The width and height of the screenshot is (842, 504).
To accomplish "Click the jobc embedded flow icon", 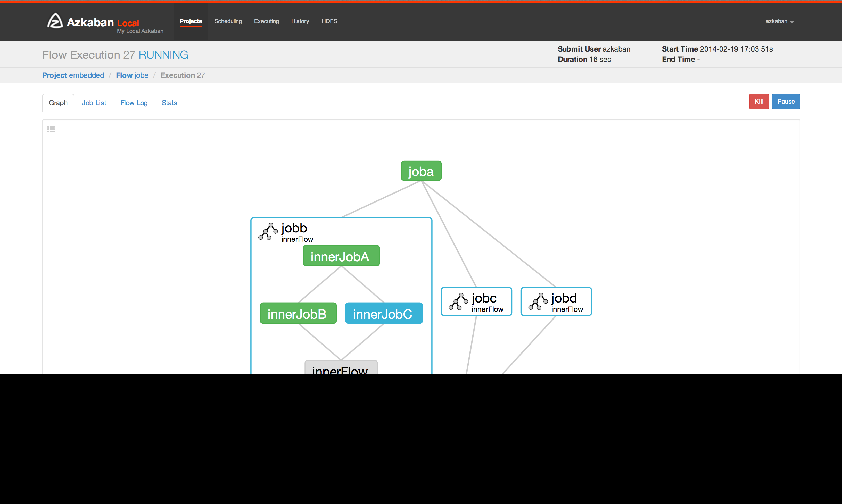I will coord(458,301).
